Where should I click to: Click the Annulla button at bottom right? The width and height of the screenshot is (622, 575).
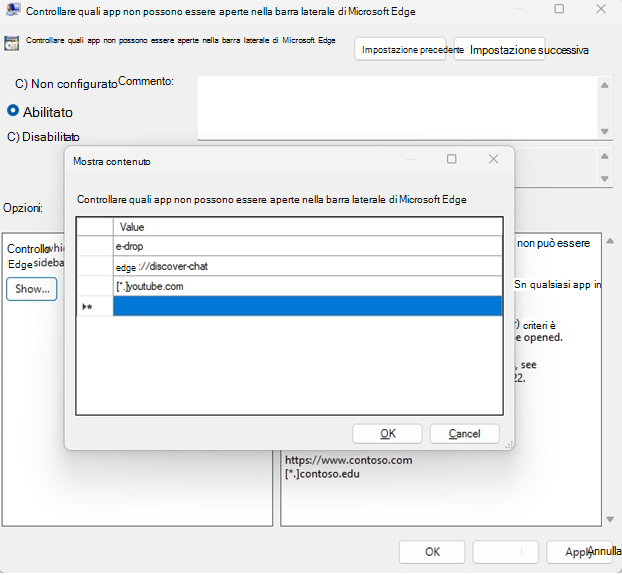[604, 551]
